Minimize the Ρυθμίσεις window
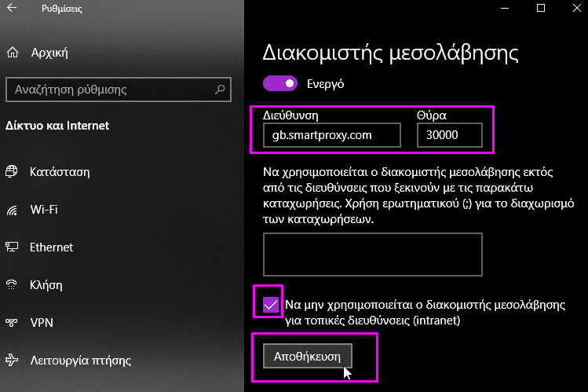This screenshot has width=588, height=392. point(505,8)
